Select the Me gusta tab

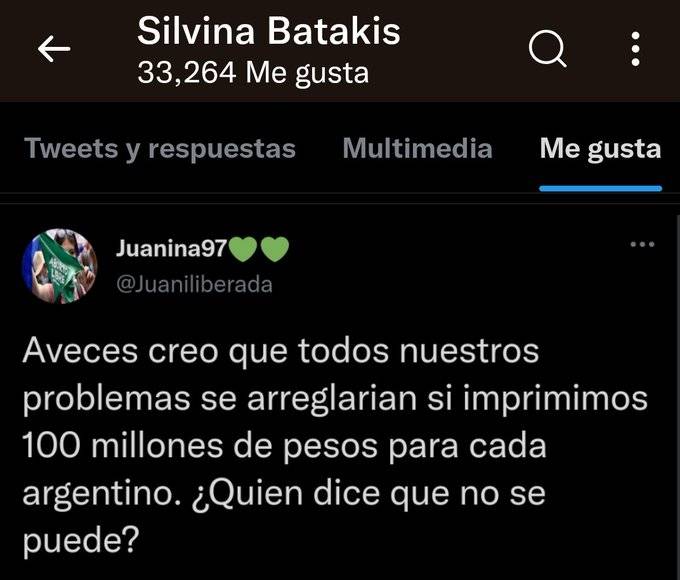[601, 149]
